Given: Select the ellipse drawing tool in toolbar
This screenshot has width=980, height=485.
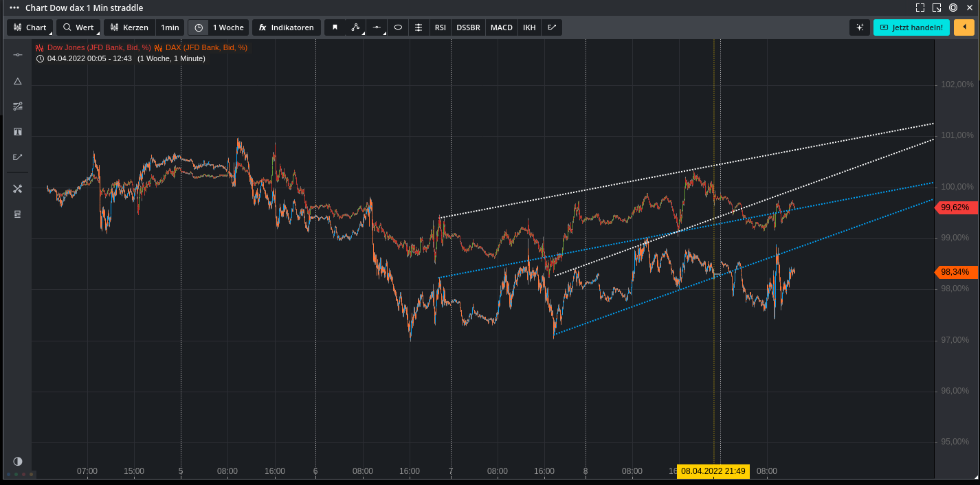Looking at the screenshot, I should click(398, 27).
